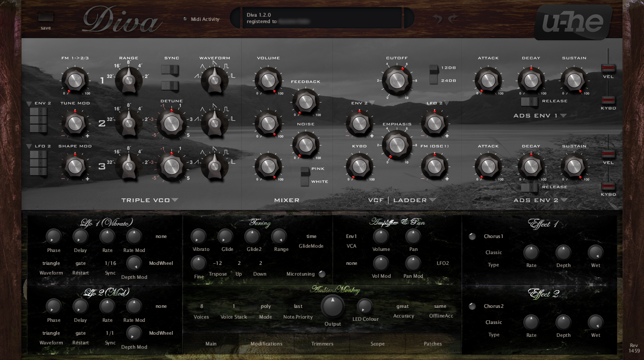
Task: Click the mixer Noise knob
Action: pyautogui.click(x=305, y=144)
